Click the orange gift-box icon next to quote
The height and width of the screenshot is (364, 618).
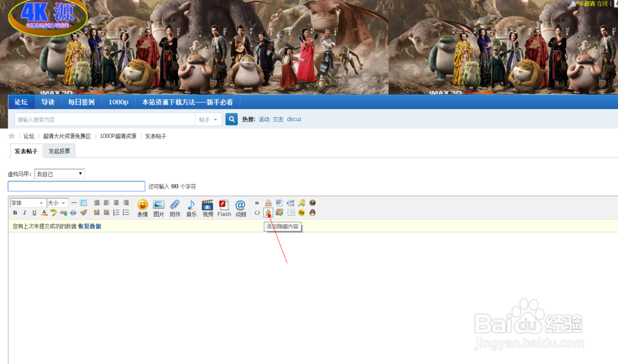click(x=268, y=203)
